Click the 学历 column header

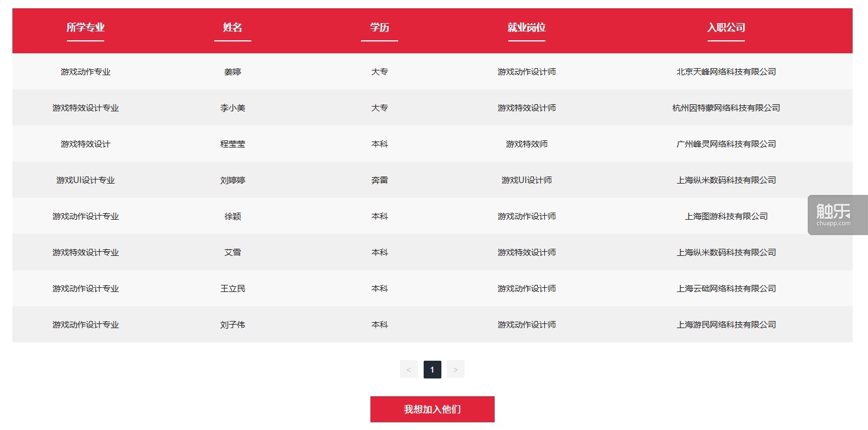[379, 27]
